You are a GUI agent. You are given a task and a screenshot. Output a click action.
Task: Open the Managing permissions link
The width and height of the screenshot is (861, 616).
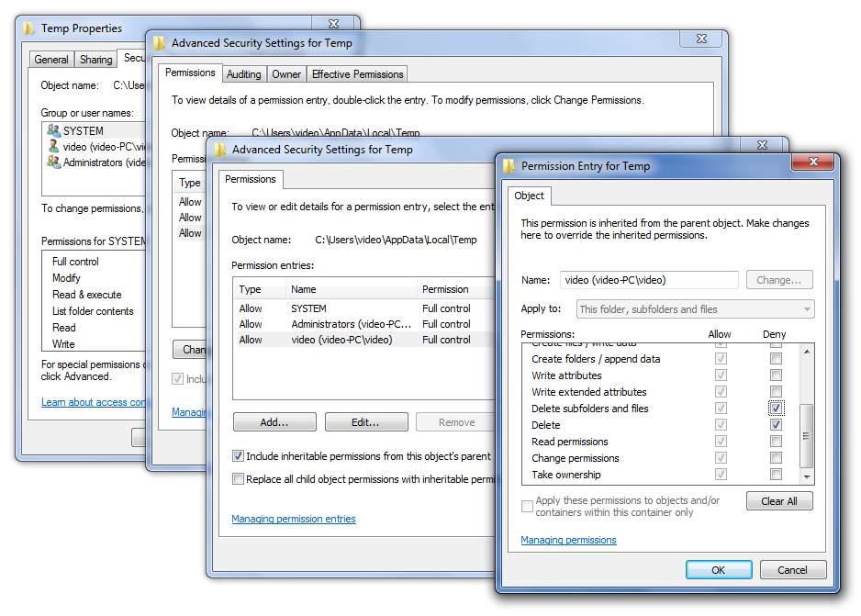[568, 540]
